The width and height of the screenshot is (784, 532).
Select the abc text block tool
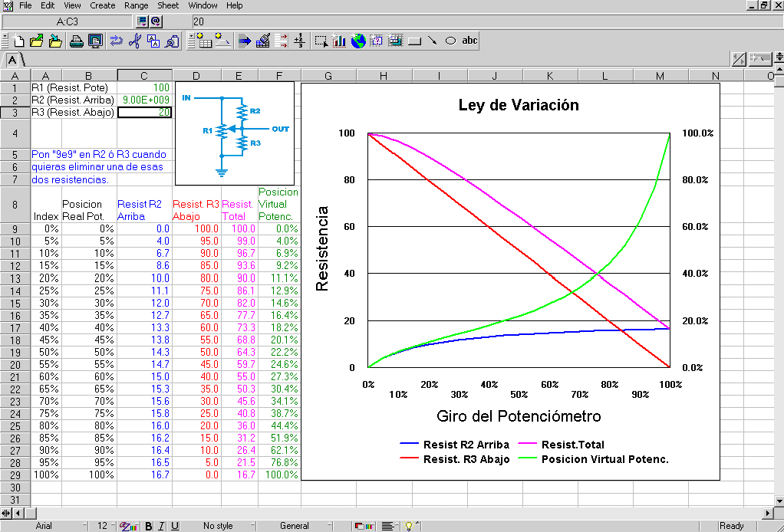469,41
